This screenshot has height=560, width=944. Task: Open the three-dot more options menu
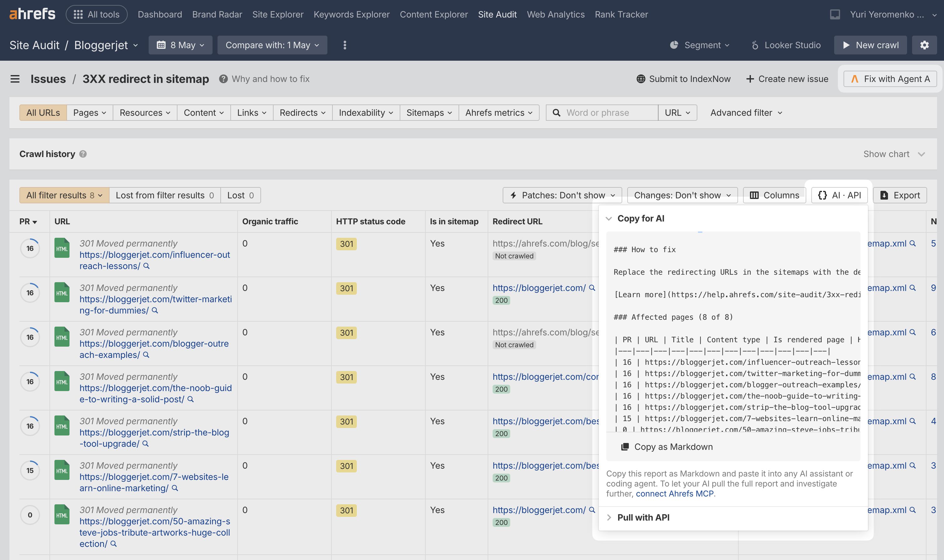(345, 45)
